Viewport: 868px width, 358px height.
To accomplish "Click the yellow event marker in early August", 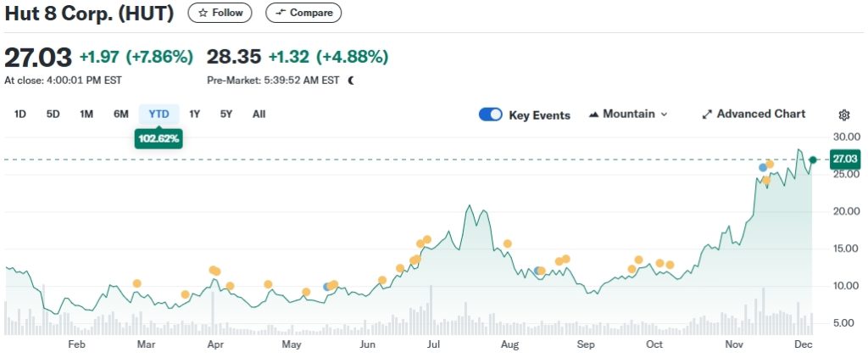I will [x=507, y=243].
